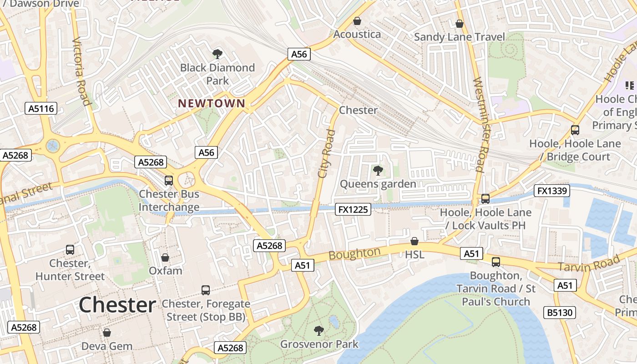Click the Deva Gem shop icon
Image resolution: width=637 pixels, height=364 pixels.
(x=107, y=333)
